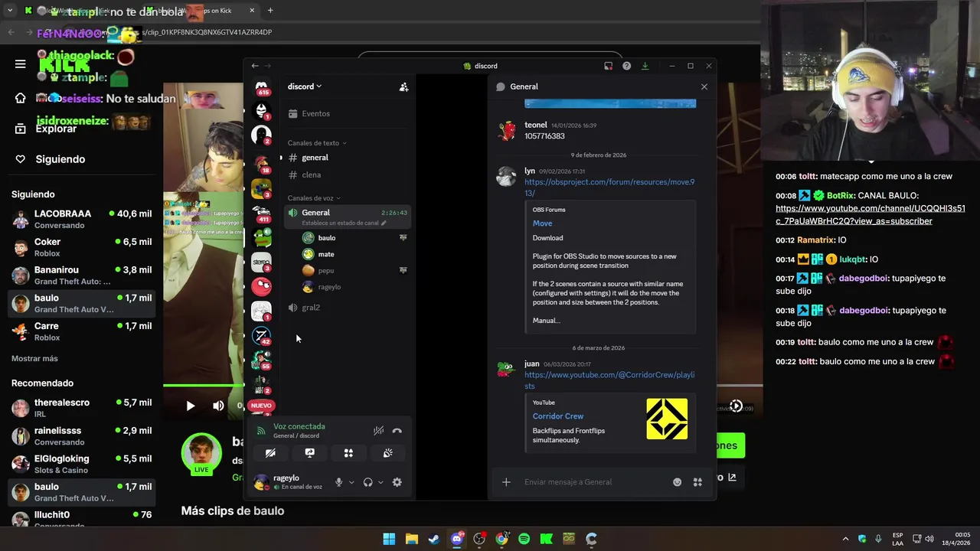Go back in Discord navigation history
The height and width of the screenshot is (551, 980).
(x=255, y=66)
